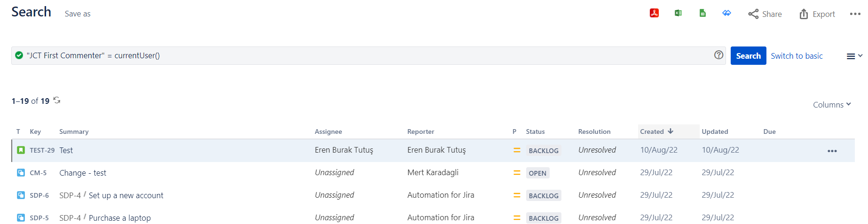Run the query with Search button
The image size is (868, 224).
pyautogui.click(x=748, y=56)
